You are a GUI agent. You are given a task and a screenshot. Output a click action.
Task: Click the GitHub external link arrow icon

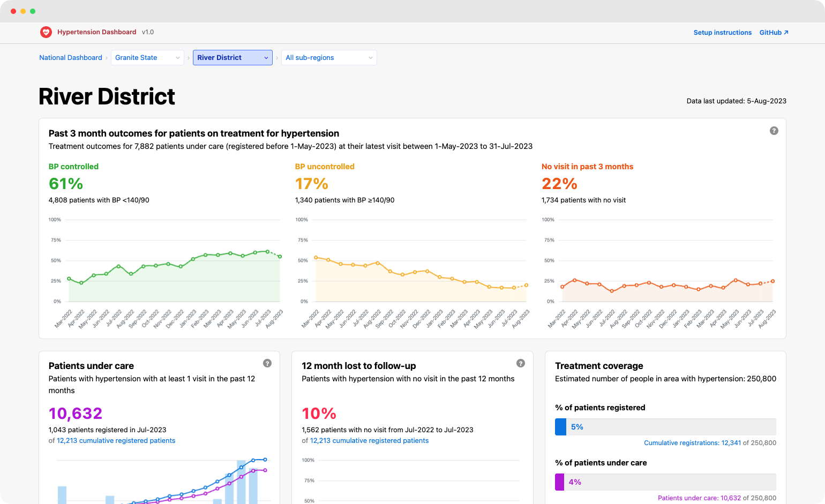tap(786, 33)
